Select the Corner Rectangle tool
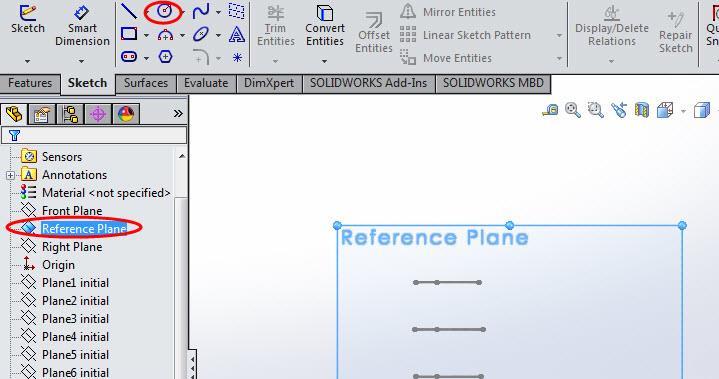 click(129, 34)
